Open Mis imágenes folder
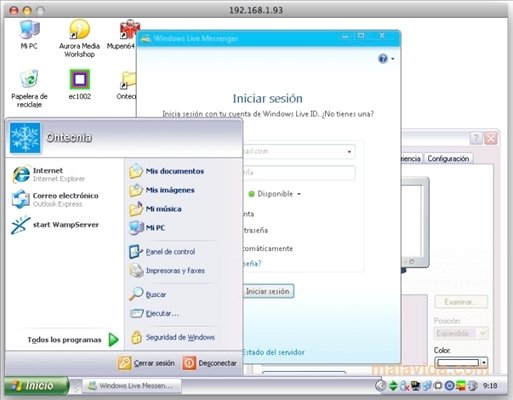Image resolution: width=513 pixels, height=400 pixels. [162, 190]
